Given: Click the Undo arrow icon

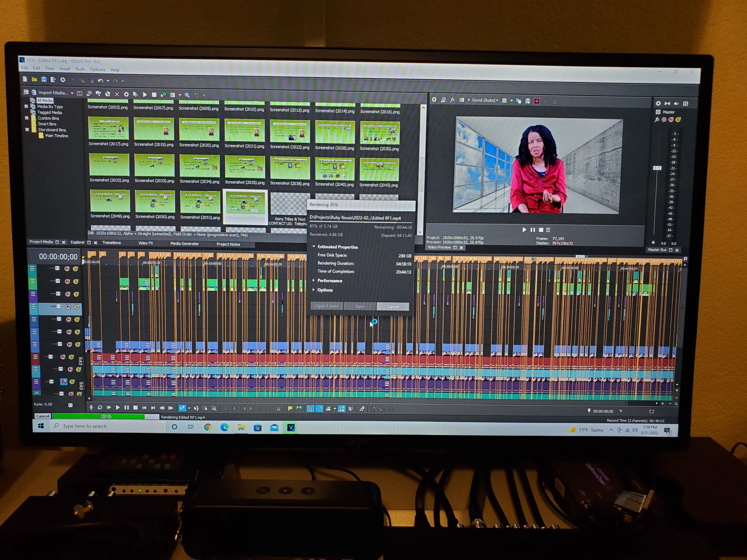Looking at the screenshot, I should tap(100, 81).
